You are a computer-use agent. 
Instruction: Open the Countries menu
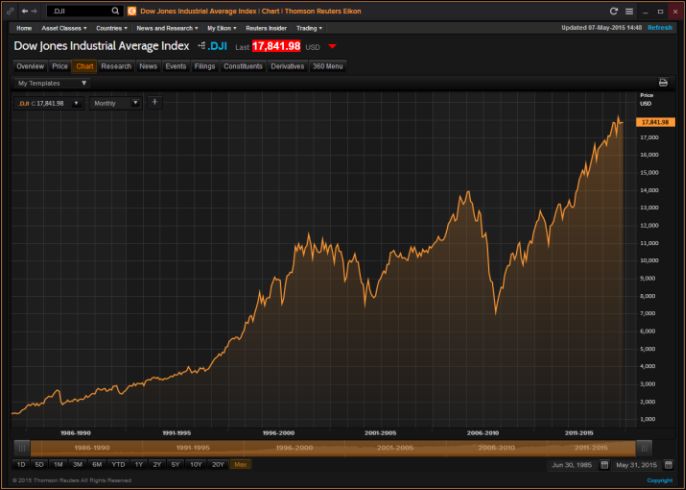pyautogui.click(x=112, y=28)
